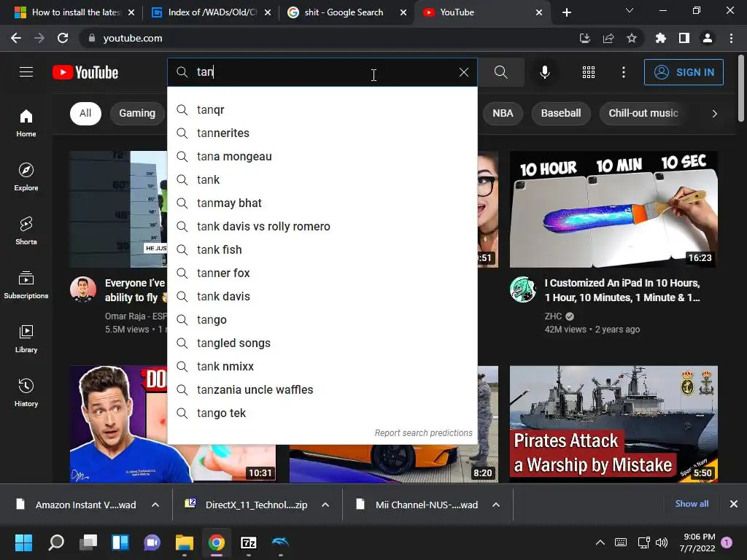Choose the 'tanqr' suggestion
747x560 pixels.
[x=322, y=110]
